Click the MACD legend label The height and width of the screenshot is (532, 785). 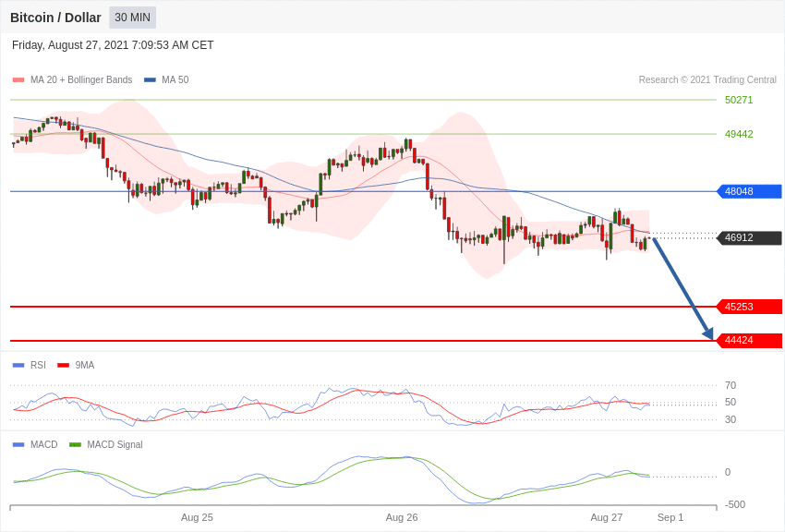coord(44,444)
